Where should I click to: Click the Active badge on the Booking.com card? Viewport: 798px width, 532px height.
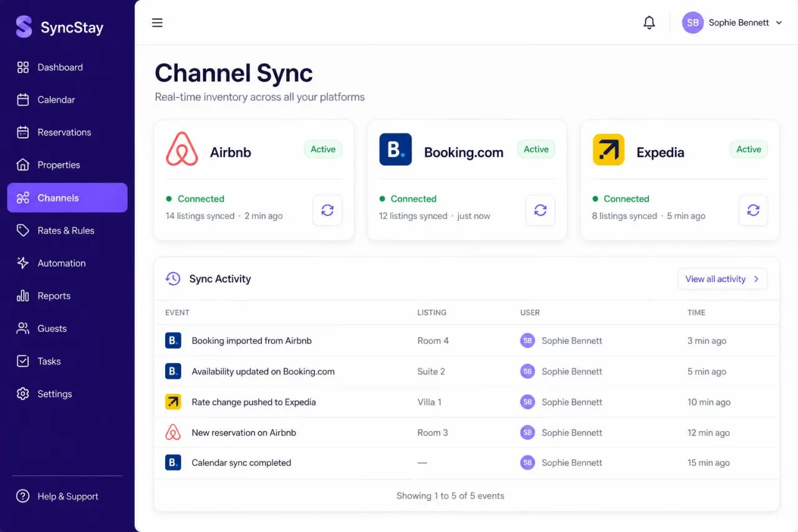[536, 150]
